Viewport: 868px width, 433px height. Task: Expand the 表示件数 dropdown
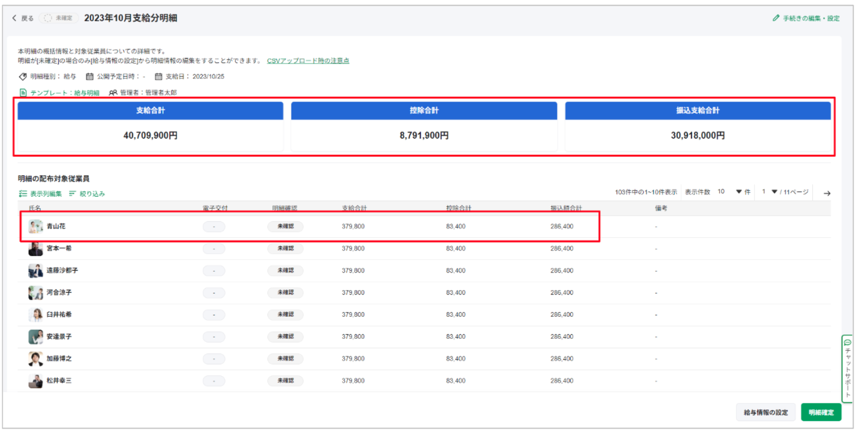click(739, 192)
